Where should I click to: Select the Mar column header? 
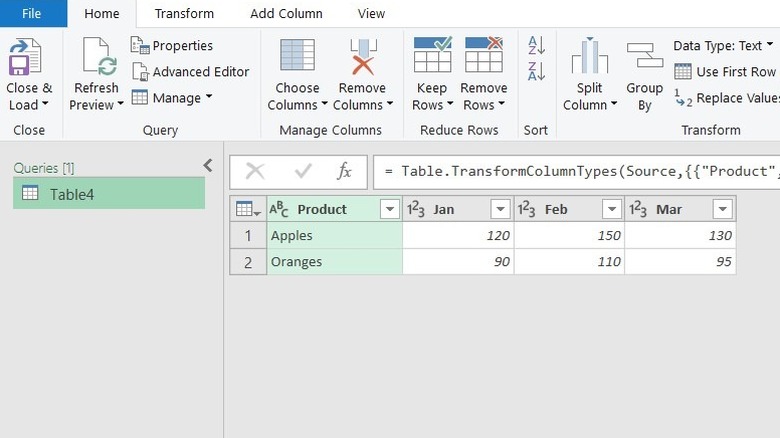pyautogui.click(x=669, y=210)
